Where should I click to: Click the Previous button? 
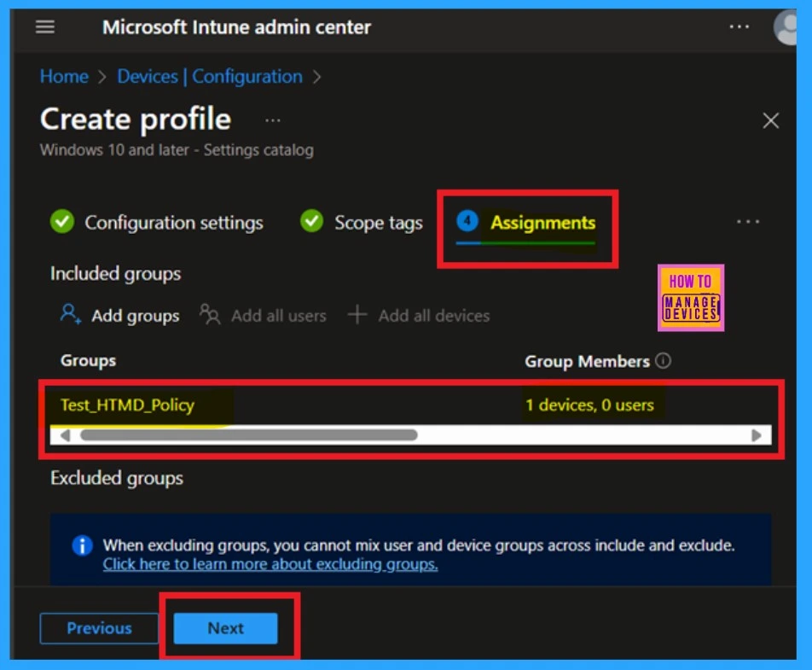[x=100, y=628]
